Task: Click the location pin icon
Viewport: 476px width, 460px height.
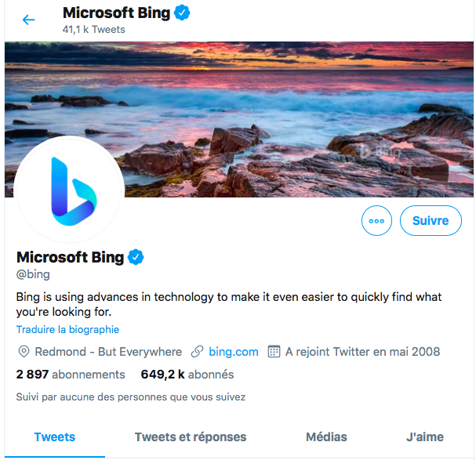Action: [24, 352]
